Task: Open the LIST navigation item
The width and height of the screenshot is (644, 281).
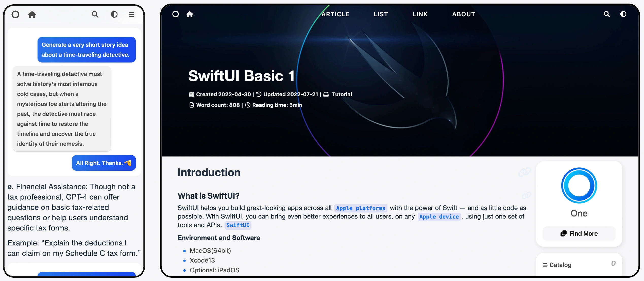Action: point(381,14)
